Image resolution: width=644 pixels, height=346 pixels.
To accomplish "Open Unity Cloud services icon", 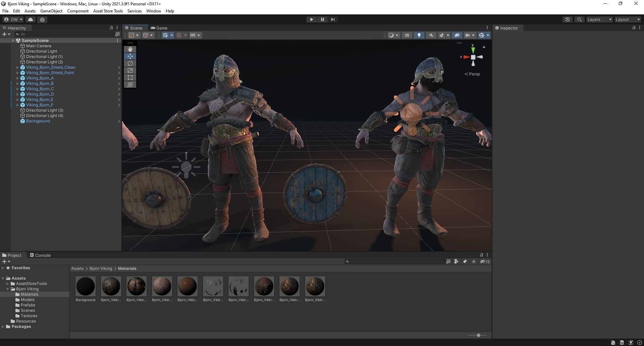I will (31, 19).
